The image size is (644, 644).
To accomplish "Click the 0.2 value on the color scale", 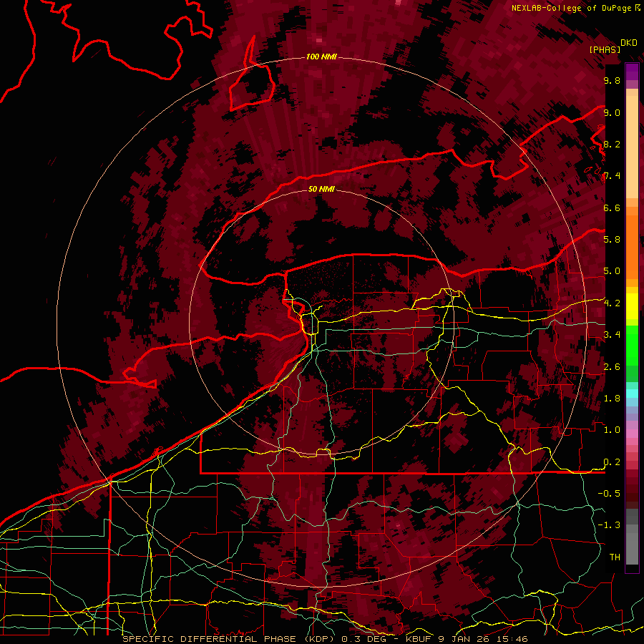I will pyautogui.click(x=612, y=462).
